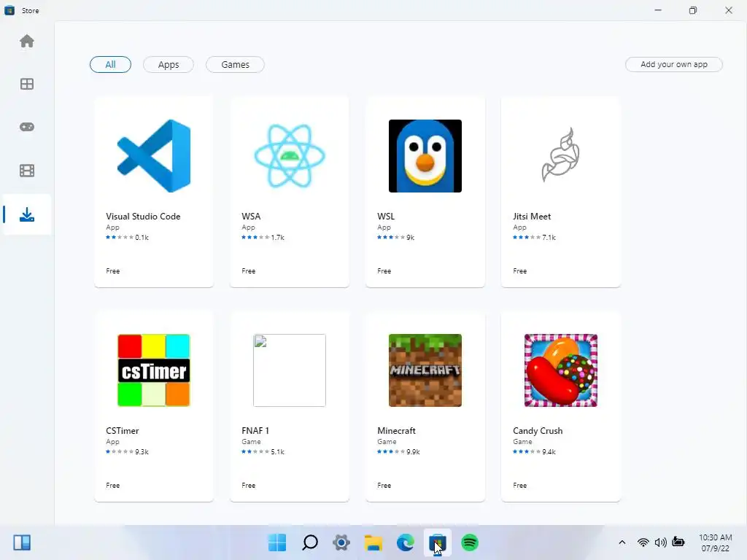Click the 9.4k star rating of Candy Crush
This screenshot has height=560, width=747.
tap(535, 451)
